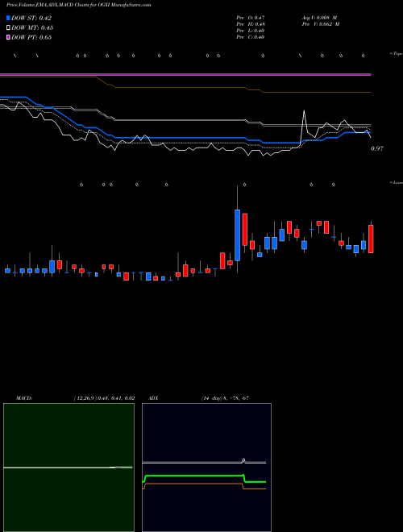Click the 'Pre C: 0.40' close value
Image resolution: width=403 pixels, height=532 pixels.
coord(251,36)
